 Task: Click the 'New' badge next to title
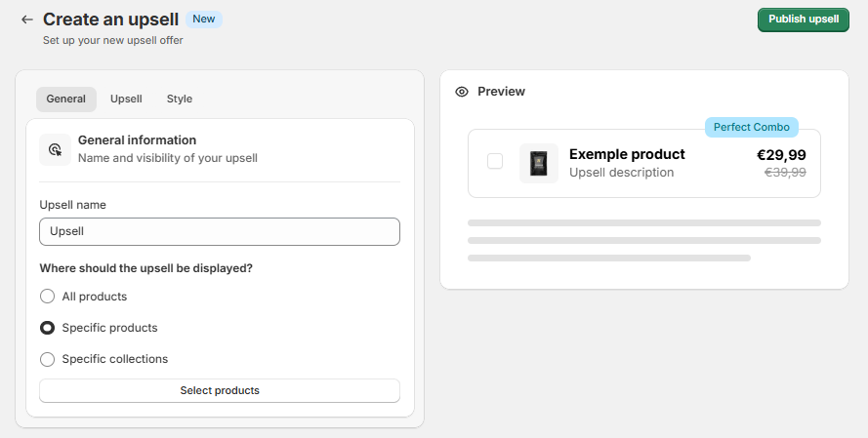point(204,19)
